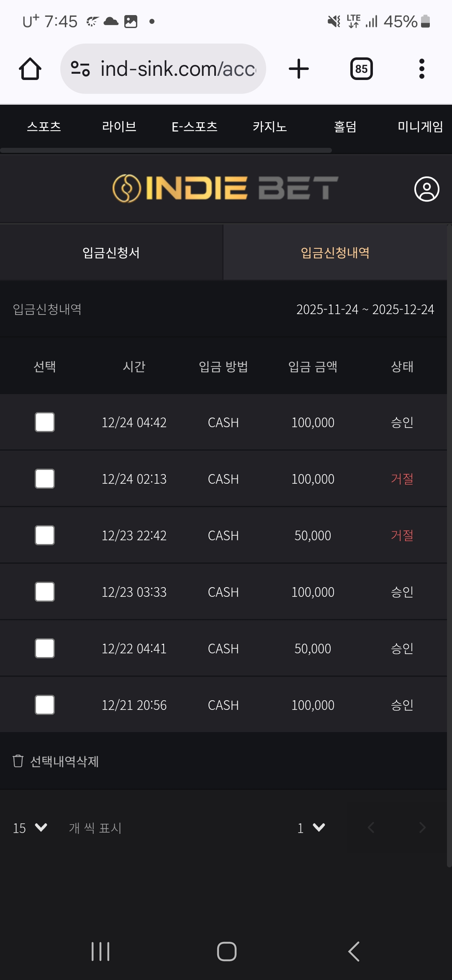This screenshot has width=452, height=980.
Task: Click the 미니게임 menu link
Action: click(x=420, y=126)
